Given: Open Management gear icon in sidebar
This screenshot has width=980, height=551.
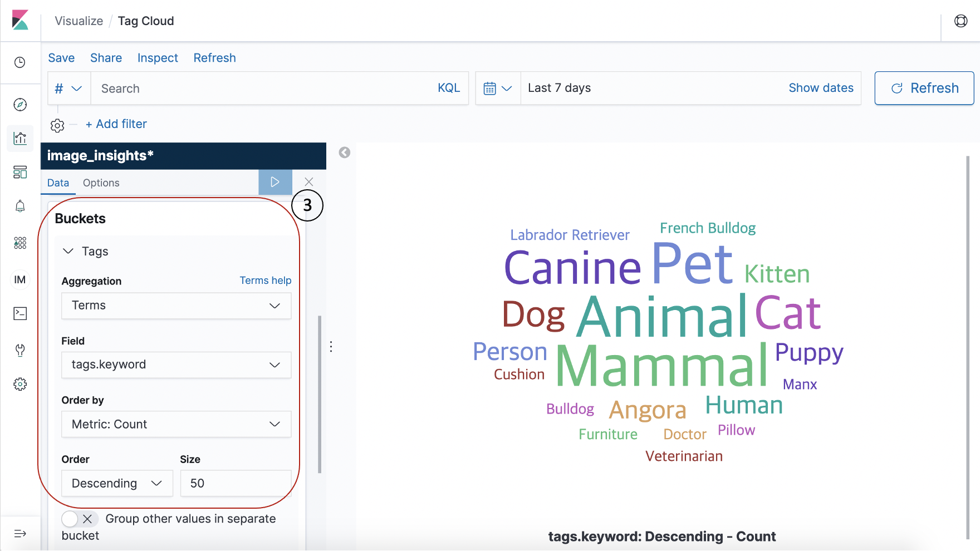Looking at the screenshot, I should coord(20,384).
